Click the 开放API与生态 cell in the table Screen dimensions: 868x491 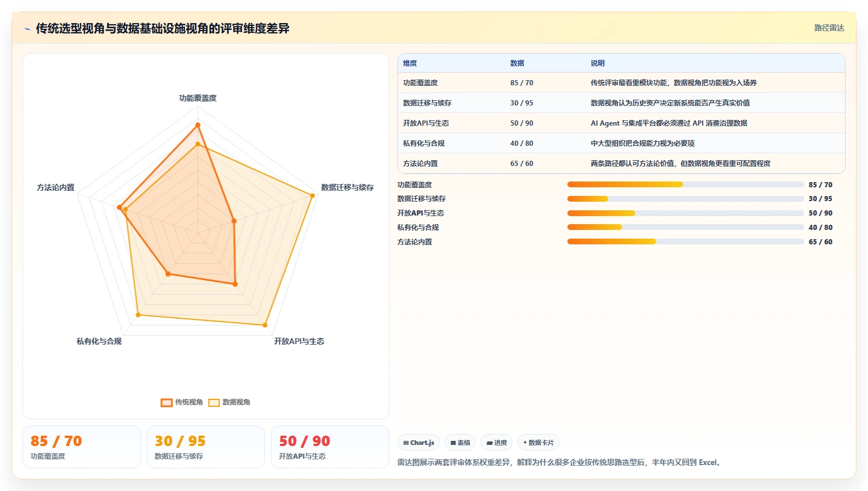[426, 123]
